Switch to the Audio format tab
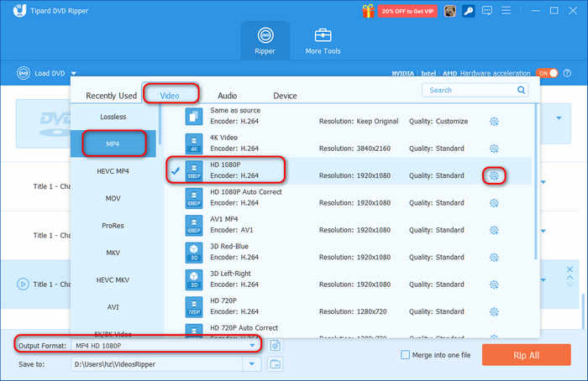588x381 pixels. pyautogui.click(x=228, y=96)
